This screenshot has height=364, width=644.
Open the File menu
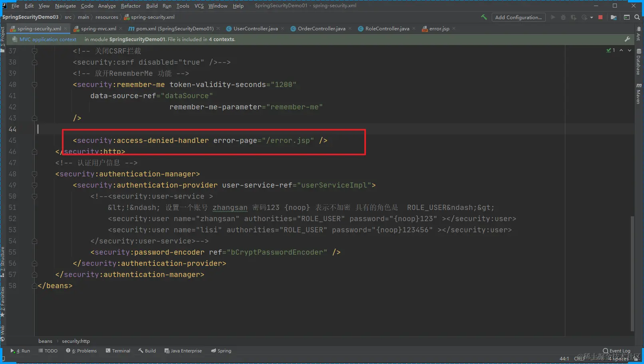(x=15, y=6)
